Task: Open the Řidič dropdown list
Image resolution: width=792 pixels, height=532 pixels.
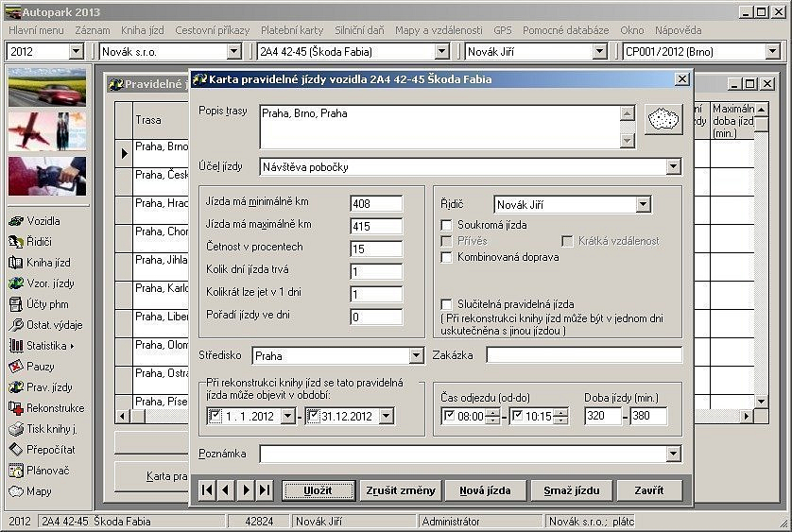Action: 643,204
